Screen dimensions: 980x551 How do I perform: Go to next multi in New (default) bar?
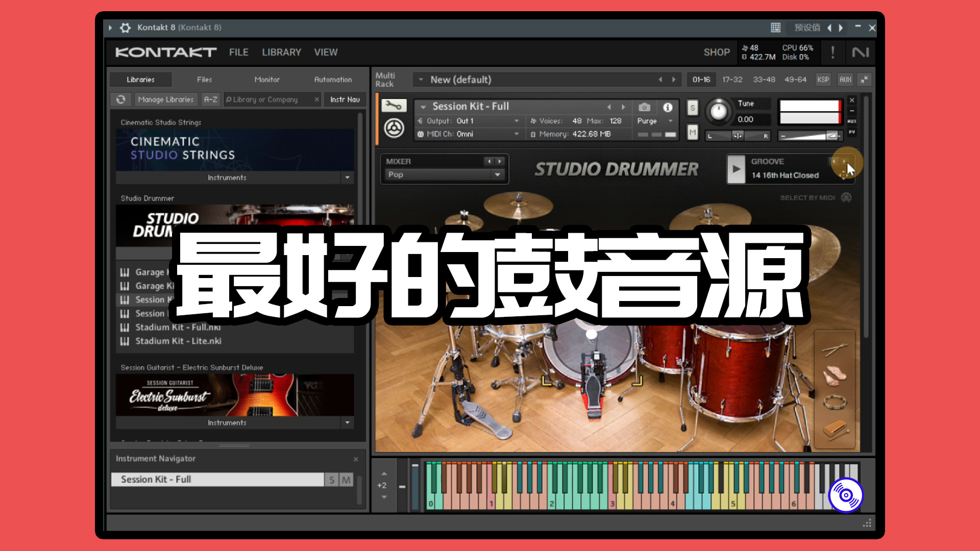coord(674,80)
